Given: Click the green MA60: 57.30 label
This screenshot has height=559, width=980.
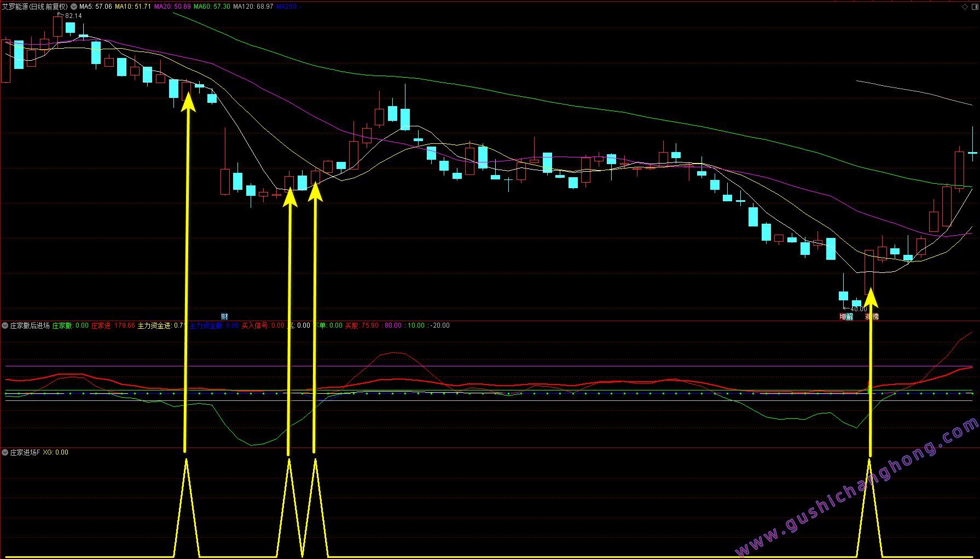Looking at the screenshot, I should [x=212, y=7].
